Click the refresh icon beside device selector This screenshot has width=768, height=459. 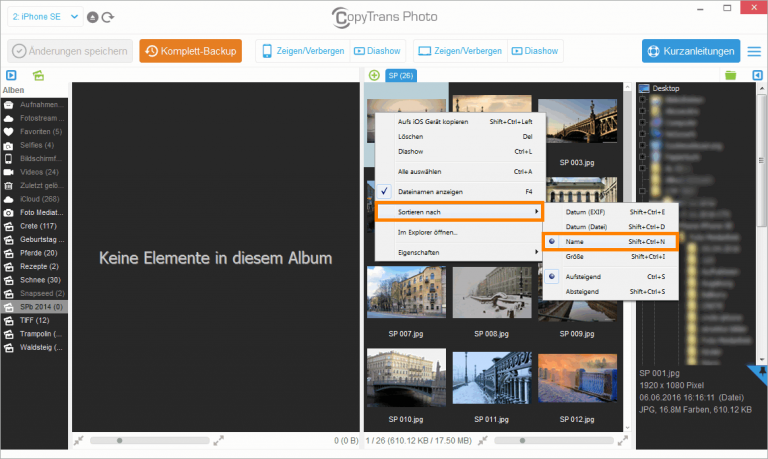[x=108, y=17]
